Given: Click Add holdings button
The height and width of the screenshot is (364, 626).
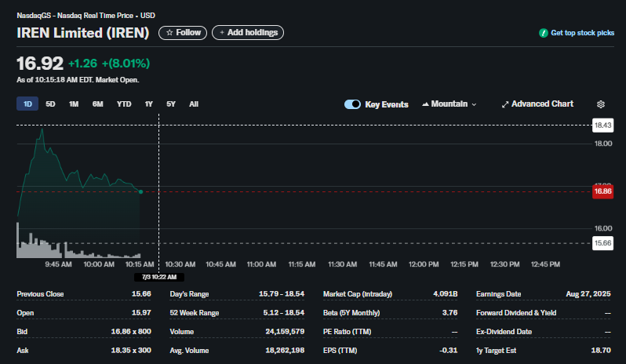Looking at the screenshot, I should click(248, 33).
